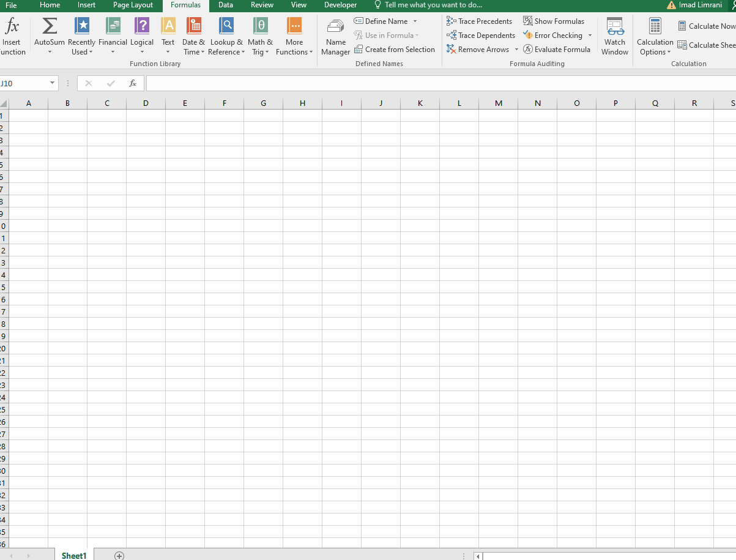Switch to the Data ribbon tab
The image size is (736, 560).
(226, 5)
